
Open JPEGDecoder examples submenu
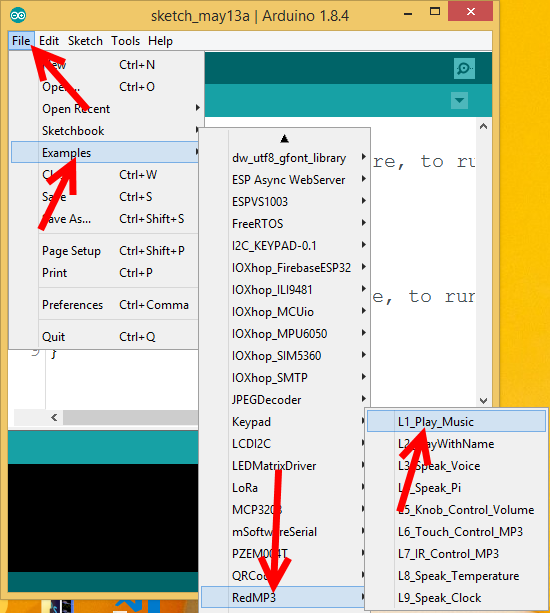(285, 400)
